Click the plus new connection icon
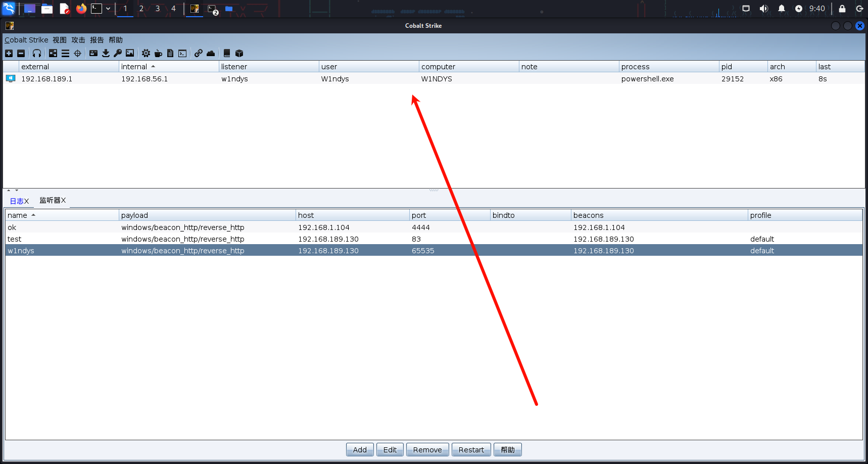This screenshot has height=464, width=868. [x=9, y=53]
